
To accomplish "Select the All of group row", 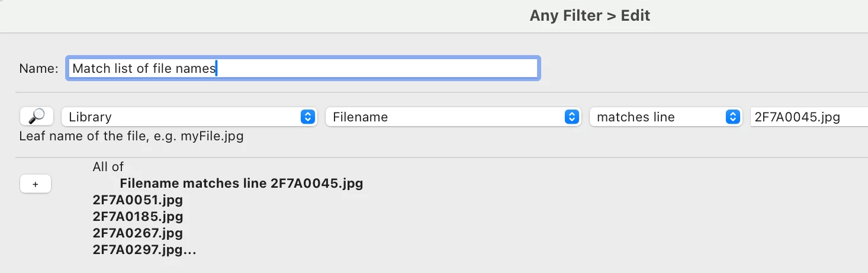I will pyautogui.click(x=108, y=167).
